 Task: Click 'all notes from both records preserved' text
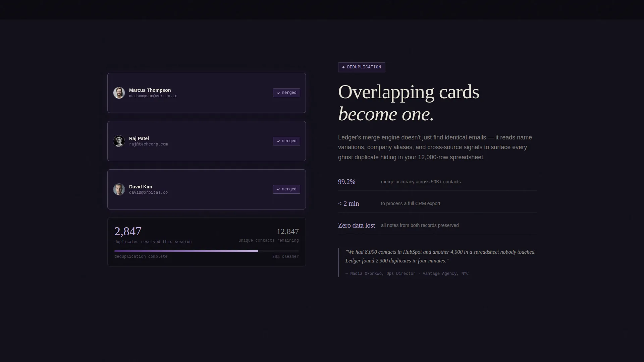point(420,226)
